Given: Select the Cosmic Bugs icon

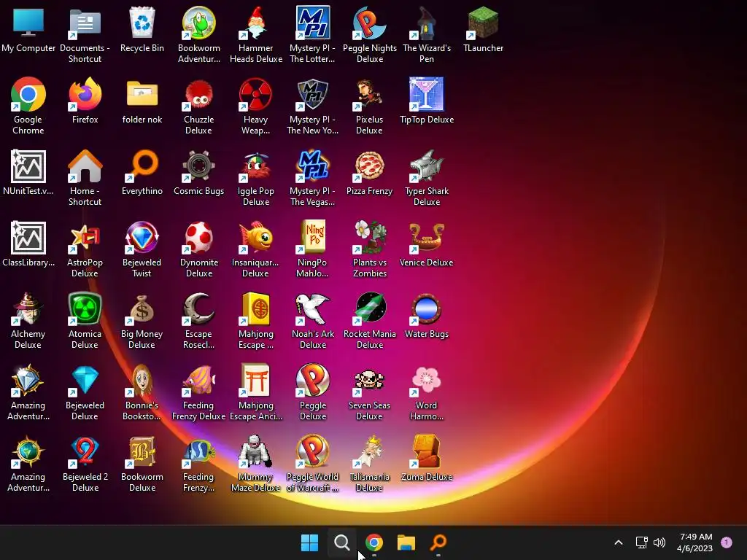Looking at the screenshot, I should point(198,166).
